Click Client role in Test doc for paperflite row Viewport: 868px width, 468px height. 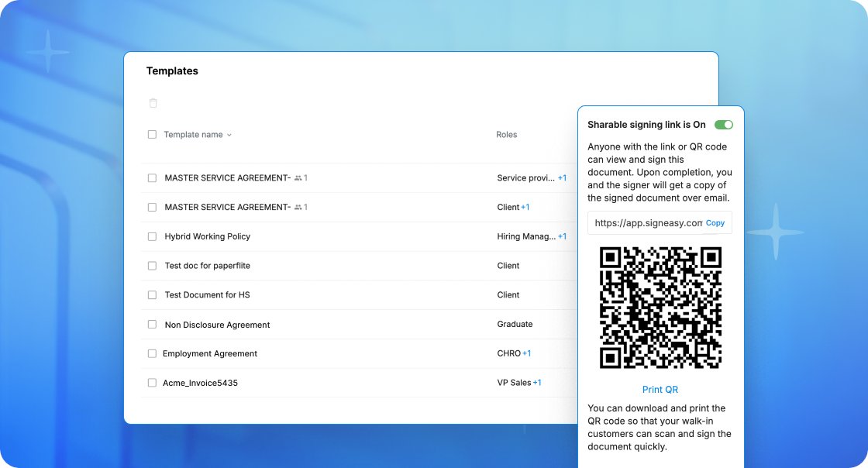[x=508, y=266]
